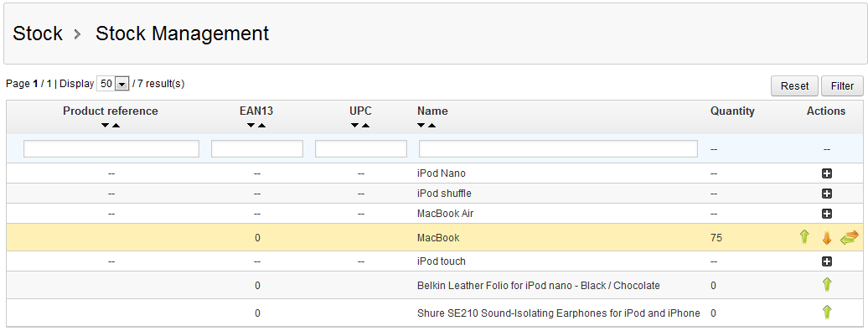Expand details for iPod Nano row

[x=826, y=173]
